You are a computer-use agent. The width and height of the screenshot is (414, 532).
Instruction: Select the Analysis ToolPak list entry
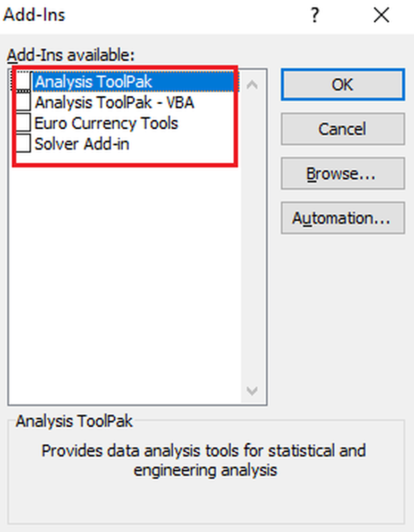coord(94,82)
